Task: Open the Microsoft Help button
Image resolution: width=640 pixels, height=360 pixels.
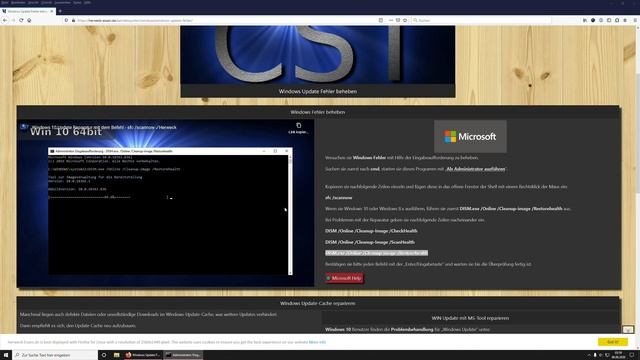Action: pos(344,278)
